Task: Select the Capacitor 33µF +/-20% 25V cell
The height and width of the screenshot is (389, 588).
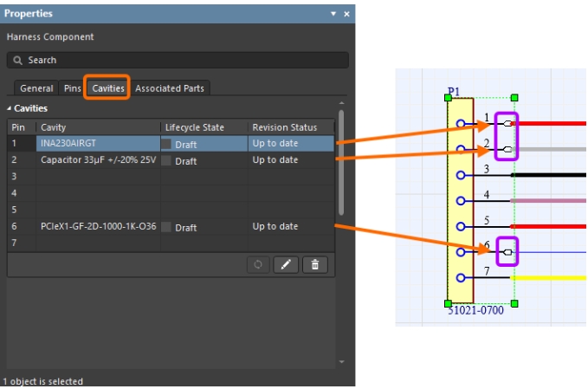Action: coord(98,159)
